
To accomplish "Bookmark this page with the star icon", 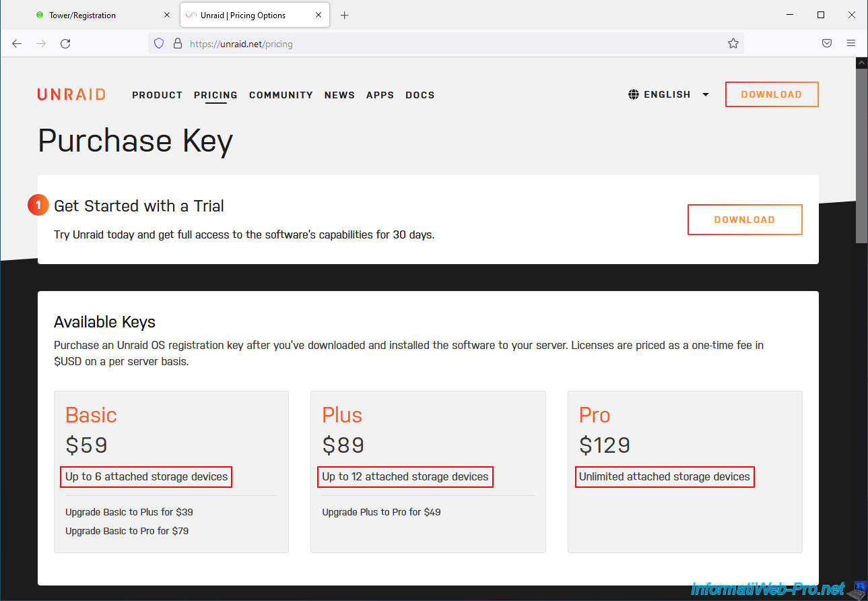I will coord(733,44).
